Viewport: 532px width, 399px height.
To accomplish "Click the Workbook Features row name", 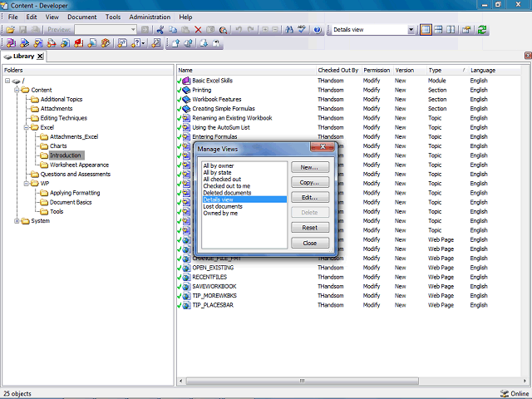I will 217,100.
